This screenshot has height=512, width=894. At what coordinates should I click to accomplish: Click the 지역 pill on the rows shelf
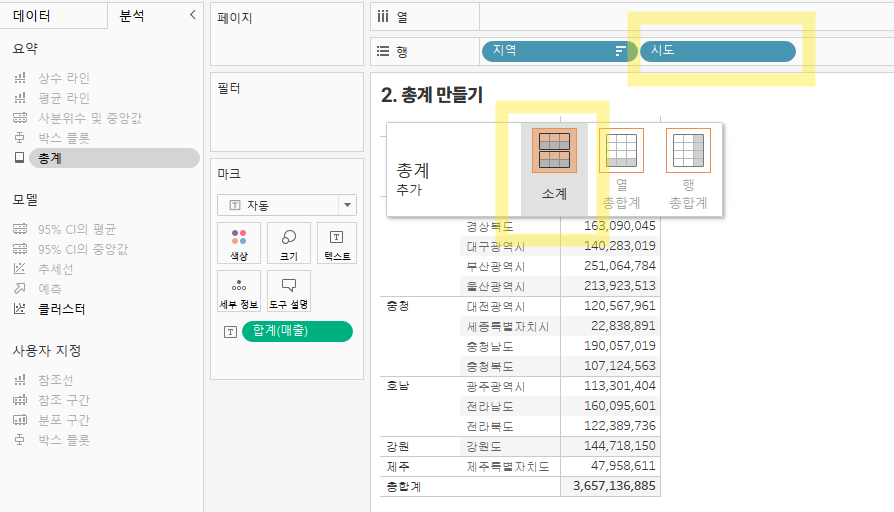coord(559,51)
